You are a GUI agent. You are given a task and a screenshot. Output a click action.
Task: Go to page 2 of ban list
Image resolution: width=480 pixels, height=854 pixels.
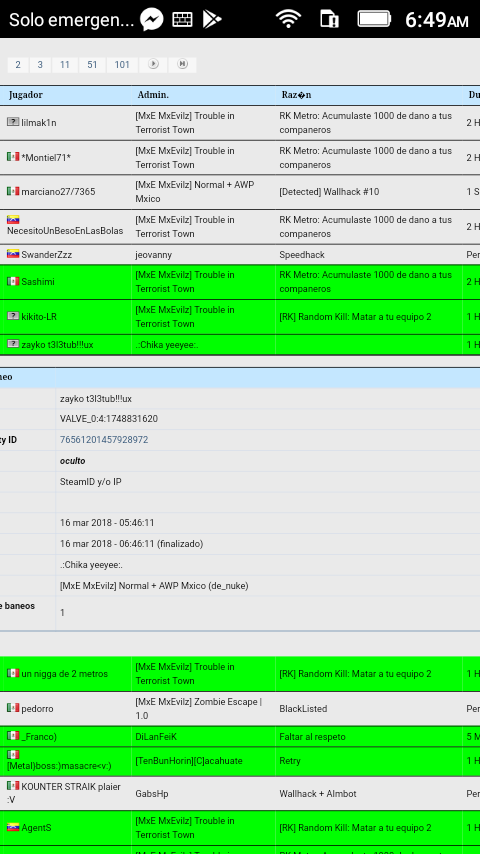pos(18,65)
